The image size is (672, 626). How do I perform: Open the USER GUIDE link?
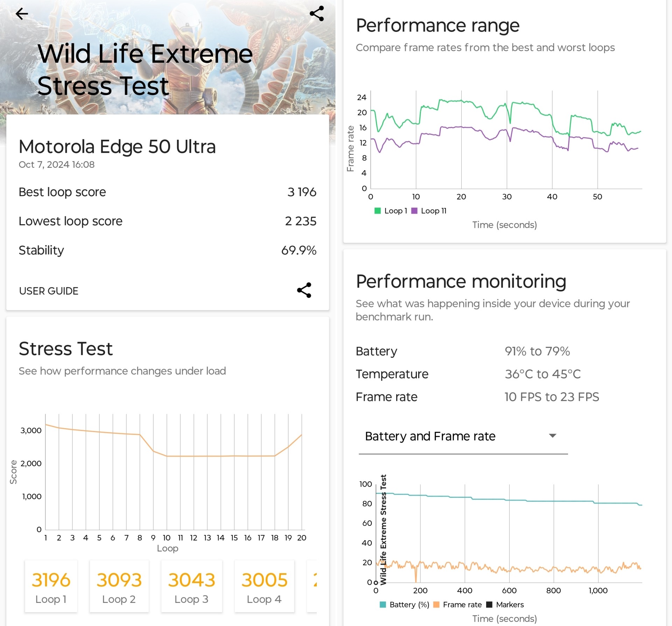pyautogui.click(x=49, y=291)
